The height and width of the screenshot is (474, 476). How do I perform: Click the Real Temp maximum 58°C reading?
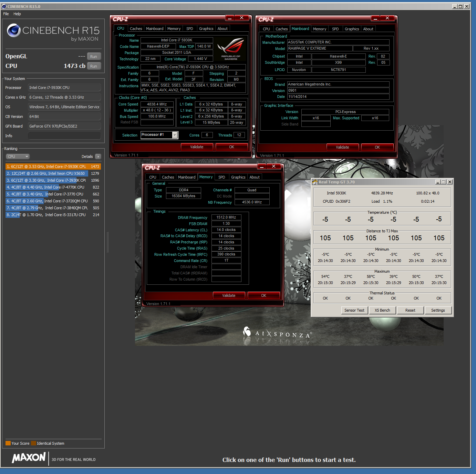pyautogui.click(x=371, y=276)
